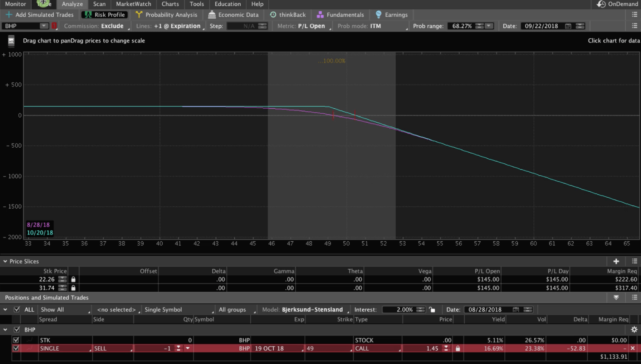
Task: Open the Prob range dropdown arrow
Action: click(489, 26)
